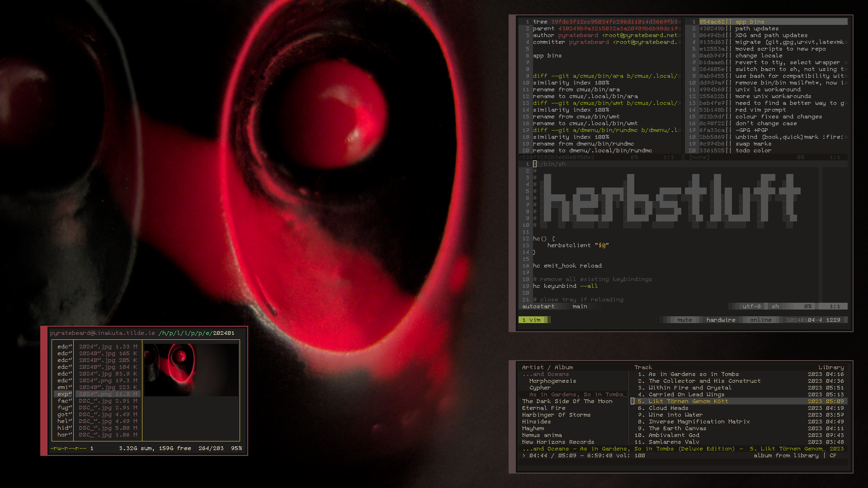Click 'rename from dmenu/bin/rundmc' diff line
The height and width of the screenshot is (488, 868).
(584, 144)
